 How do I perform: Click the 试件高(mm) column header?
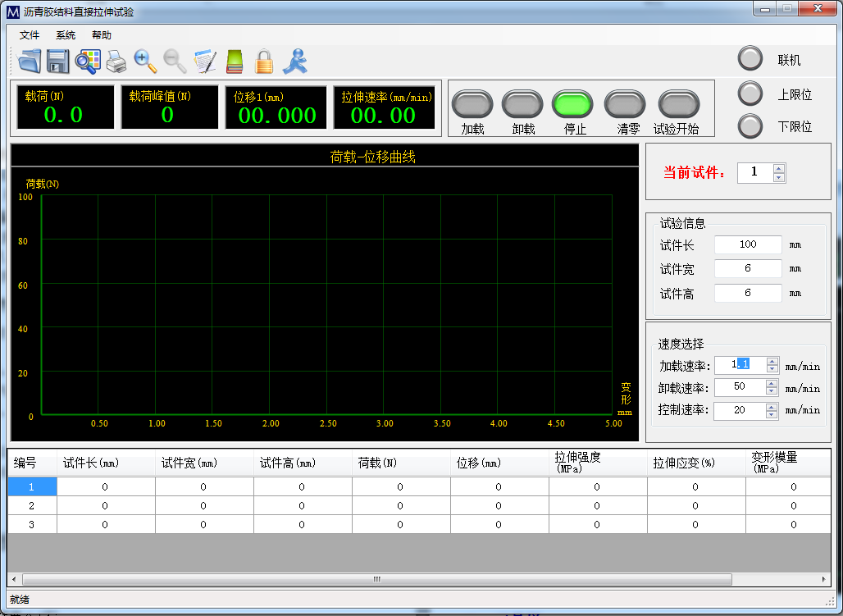pos(303,463)
